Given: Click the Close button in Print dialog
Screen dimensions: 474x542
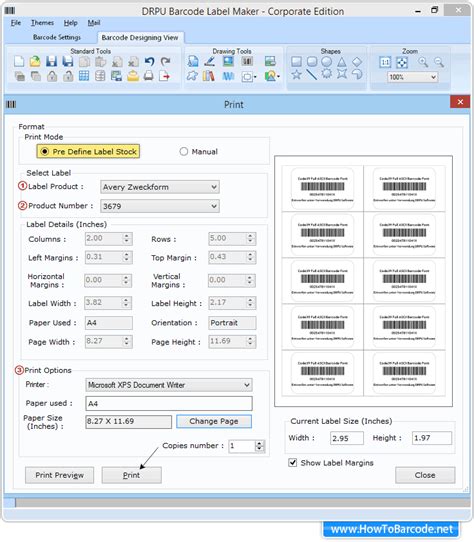Looking at the screenshot, I should pyautogui.click(x=425, y=475).
